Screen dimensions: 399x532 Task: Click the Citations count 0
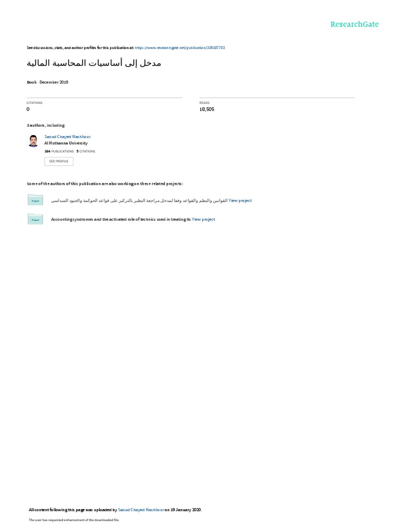pyautogui.click(x=28, y=109)
